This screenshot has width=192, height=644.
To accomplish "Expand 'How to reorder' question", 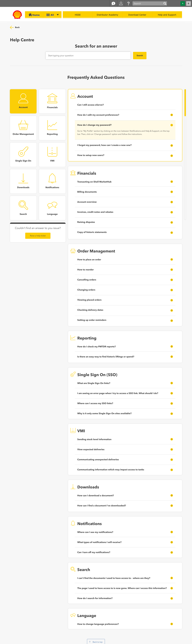I will [x=171, y=270].
